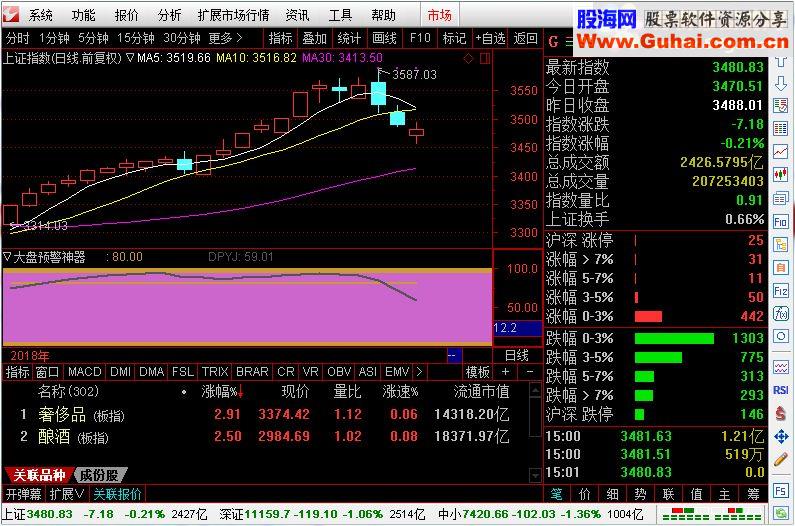The image size is (795, 526).
Task: Switch to the intraday line chart icon
Action: pyautogui.click(x=781, y=151)
